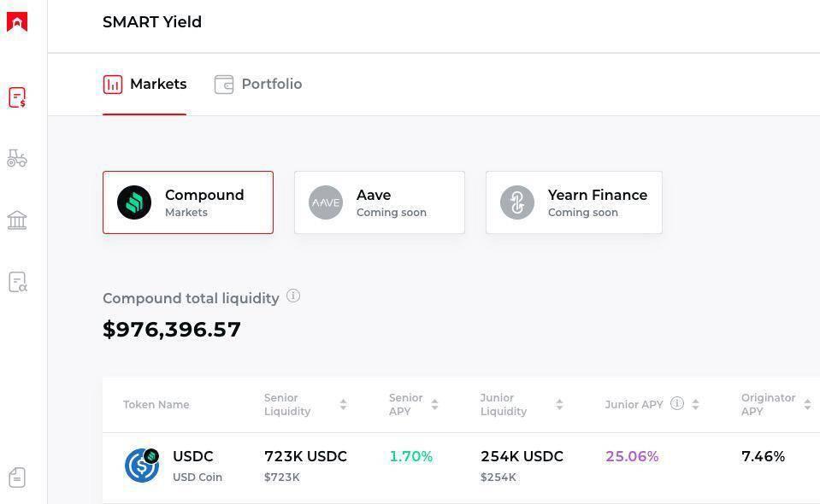
Task: Select the Compound Markets card
Action: click(x=188, y=202)
